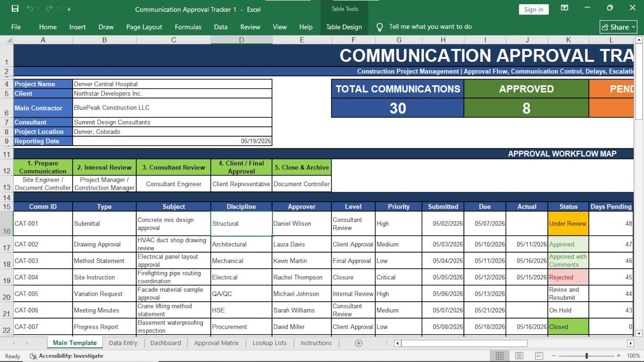The height and width of the screenshot is (362, 644).
Task: Select the Closed status cell
Action: (x=568, y=327)
